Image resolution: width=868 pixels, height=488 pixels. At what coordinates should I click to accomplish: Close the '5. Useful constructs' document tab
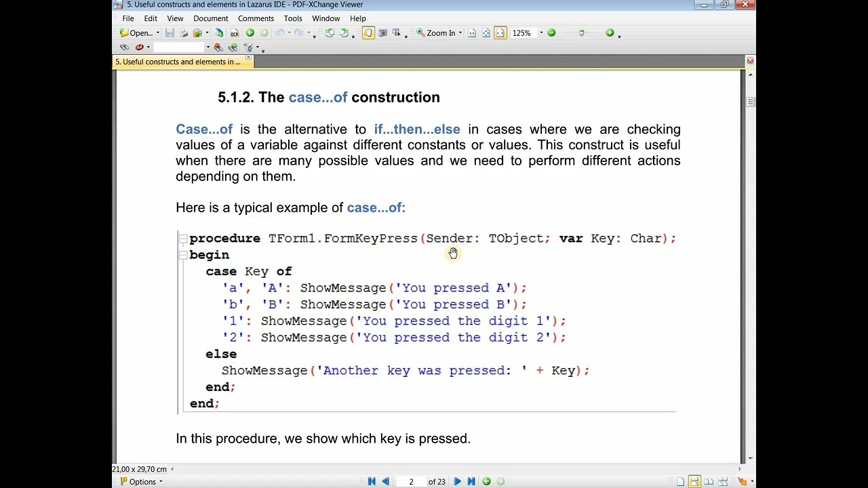coord(248,58)
